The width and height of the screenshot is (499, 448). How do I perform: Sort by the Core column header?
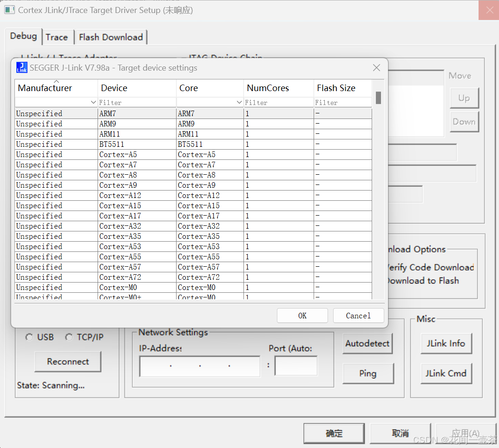tap(210, 88)
